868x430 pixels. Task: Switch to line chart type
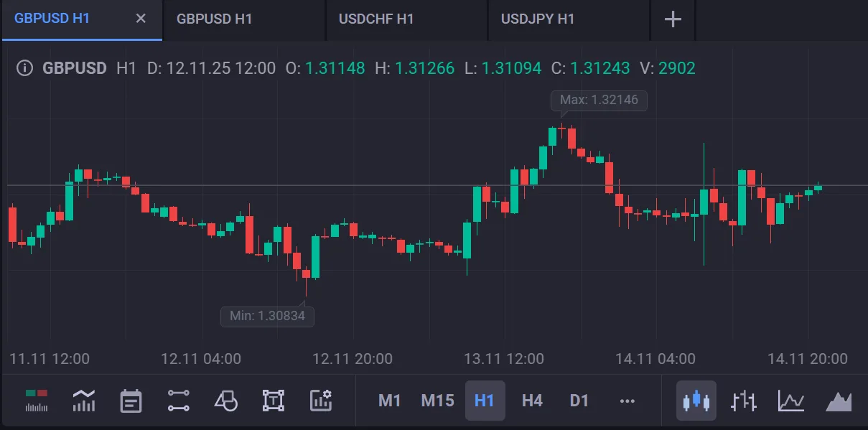790,401
